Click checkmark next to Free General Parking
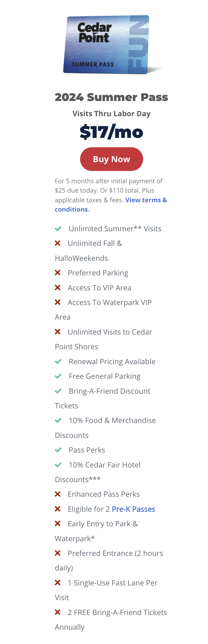Screen dimensions: 208x644 pos(58,376)
